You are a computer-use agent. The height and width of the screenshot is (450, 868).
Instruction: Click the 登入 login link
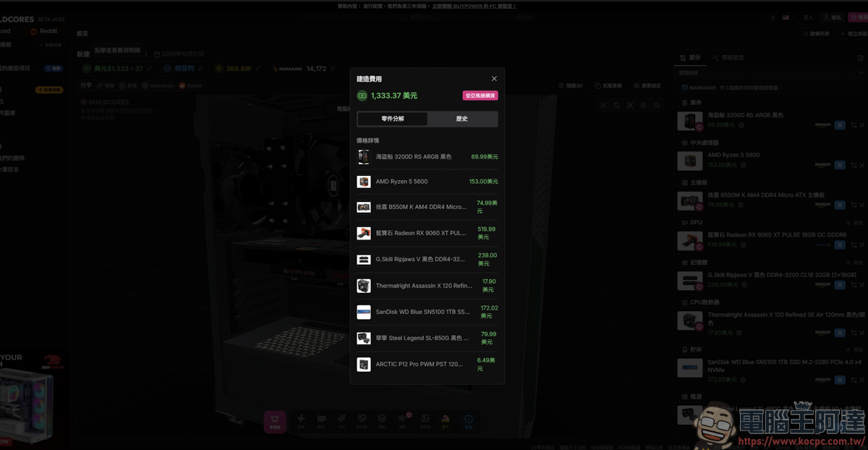[x=809, y=17]
